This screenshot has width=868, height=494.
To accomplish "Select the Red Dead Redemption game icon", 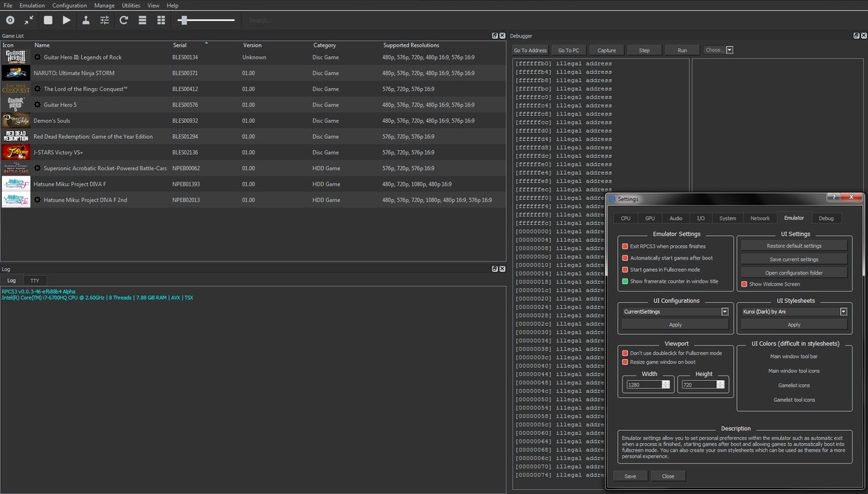I will tap(16, 136).
